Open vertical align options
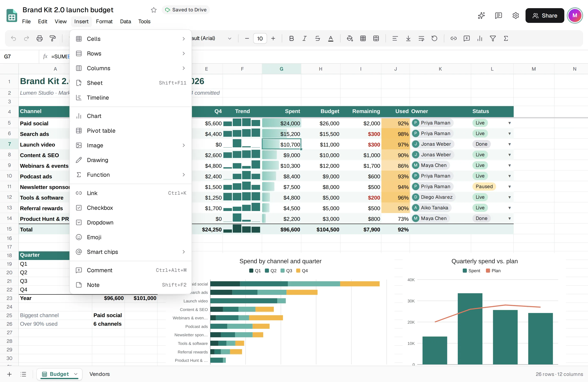588x382 pixels. point(408,39)
